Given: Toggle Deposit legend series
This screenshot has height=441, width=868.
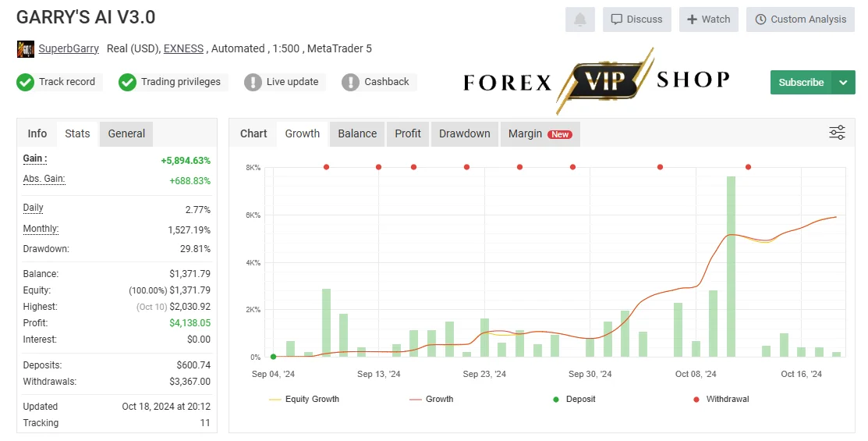Looking at the screenshot, I should pyautogui.click(x=574, y=399).
